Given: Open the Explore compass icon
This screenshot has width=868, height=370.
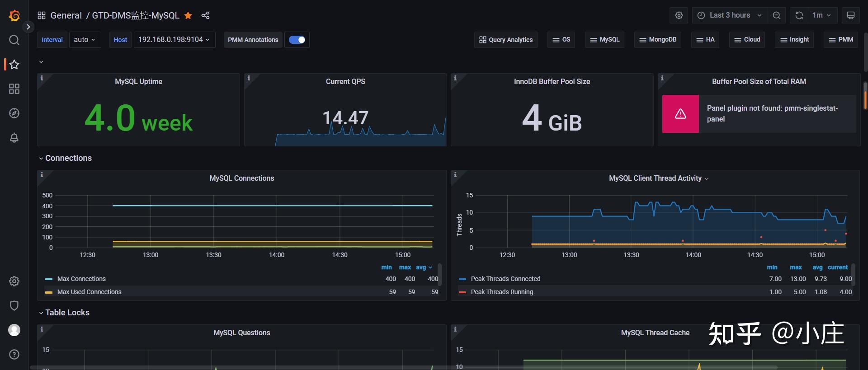Looking at the screenshot, I should click(14, 113).
